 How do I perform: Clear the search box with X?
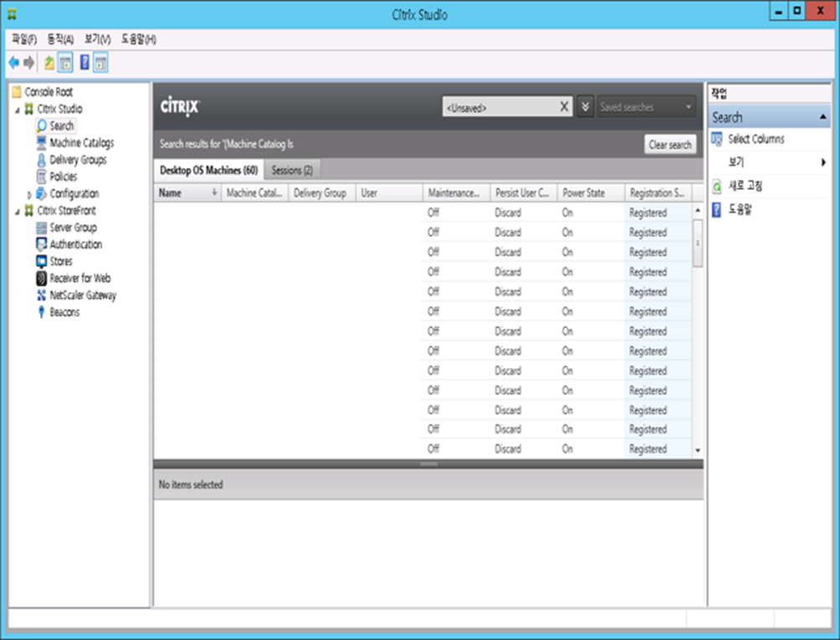[564, 107]
